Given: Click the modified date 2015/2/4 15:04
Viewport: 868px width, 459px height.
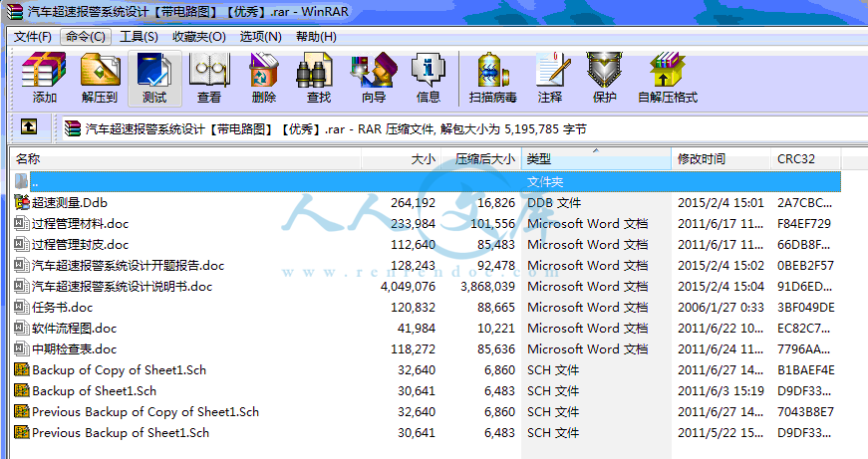Looking at the screenshot, I should 721,287.
